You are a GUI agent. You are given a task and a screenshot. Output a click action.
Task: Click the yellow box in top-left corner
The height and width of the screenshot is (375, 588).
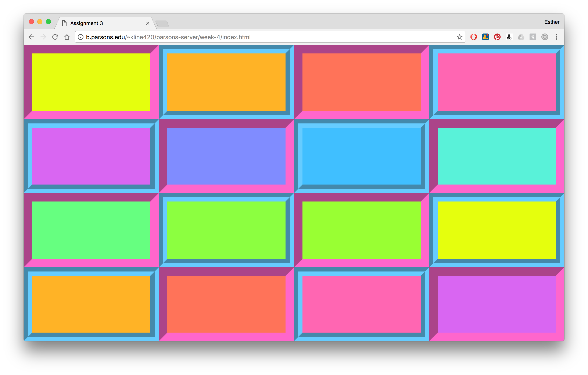(x=91, y=82)
